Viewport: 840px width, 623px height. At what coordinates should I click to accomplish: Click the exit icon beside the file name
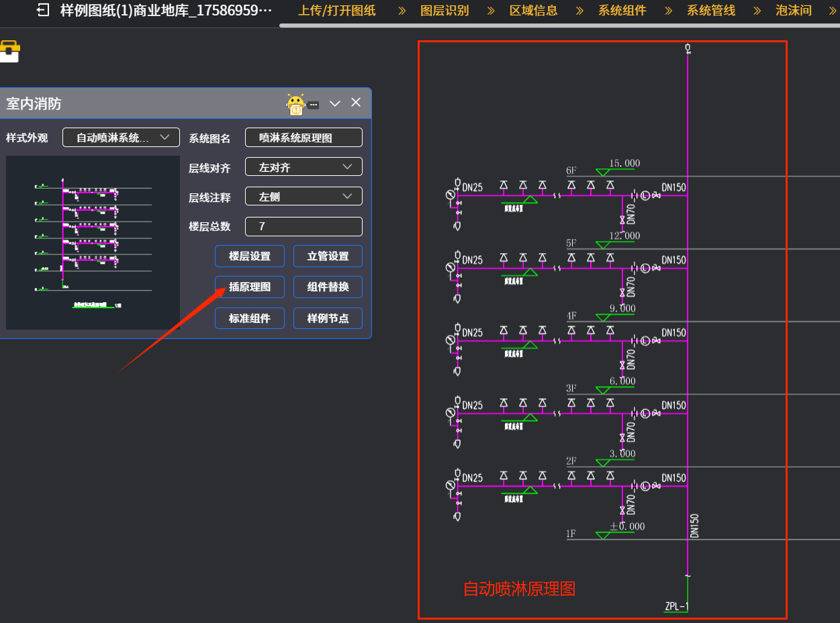[43, 11]
